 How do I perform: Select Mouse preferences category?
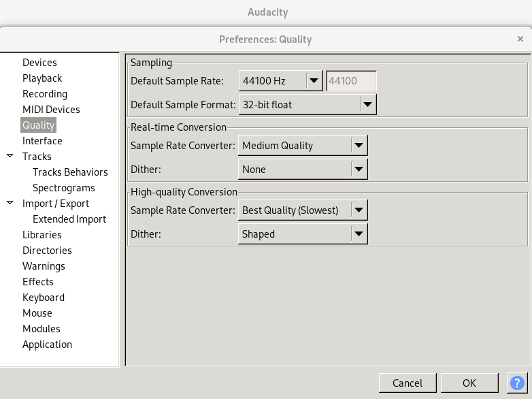tap(37, 313)
